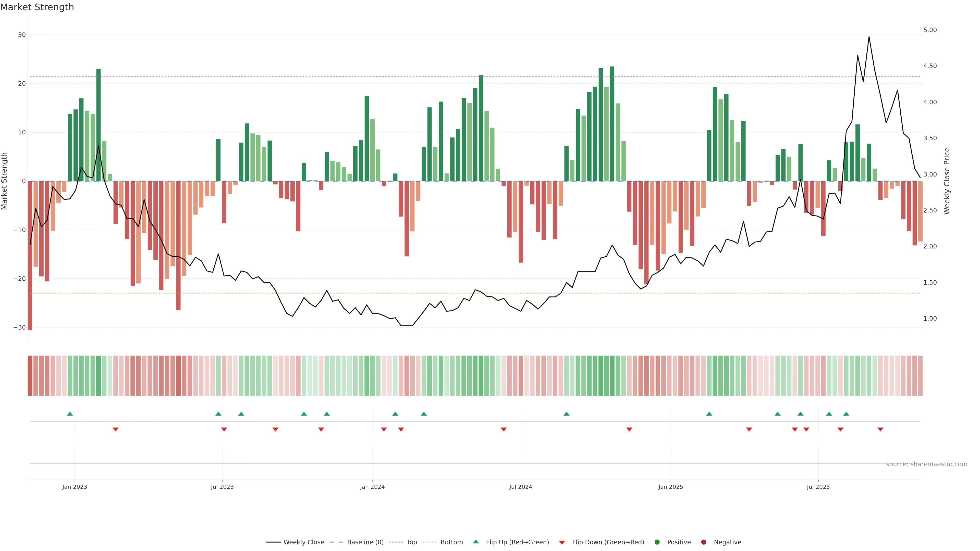Image resolution: width=980 pixels, height=551 pixels.
Task: Click the Weekly Close line peak near 5.00
Action: [869, 37]
